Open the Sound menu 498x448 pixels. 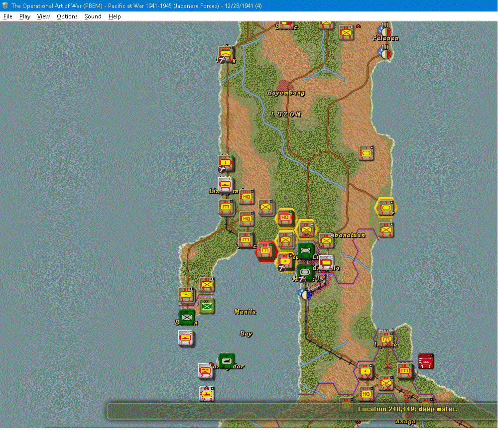(x=93, y=16)
